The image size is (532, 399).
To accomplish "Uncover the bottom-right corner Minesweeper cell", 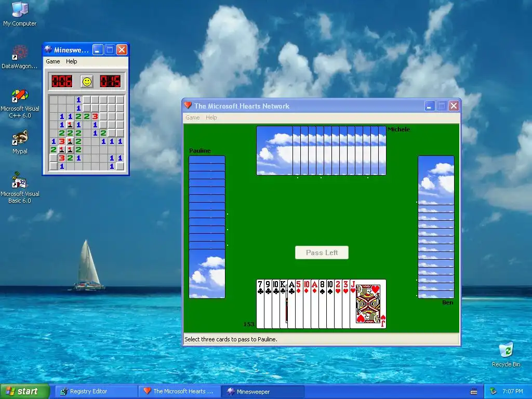I will click(120, 166).
